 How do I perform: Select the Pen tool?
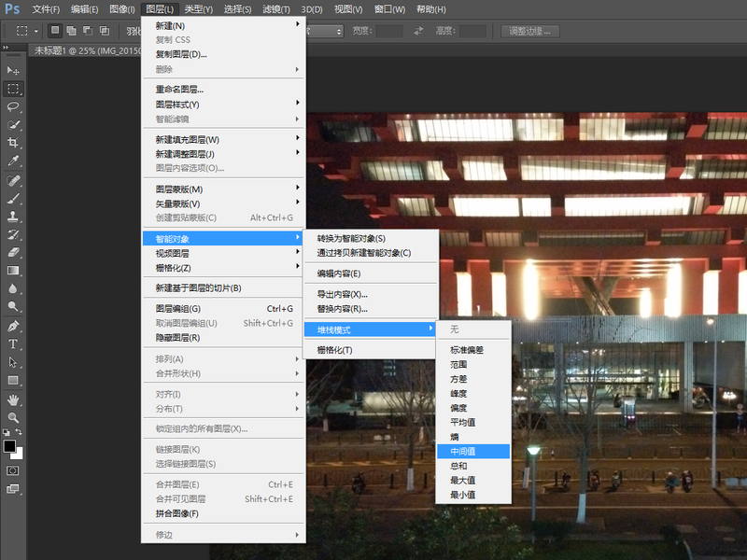pyautogui.click(x=13, y=326)
